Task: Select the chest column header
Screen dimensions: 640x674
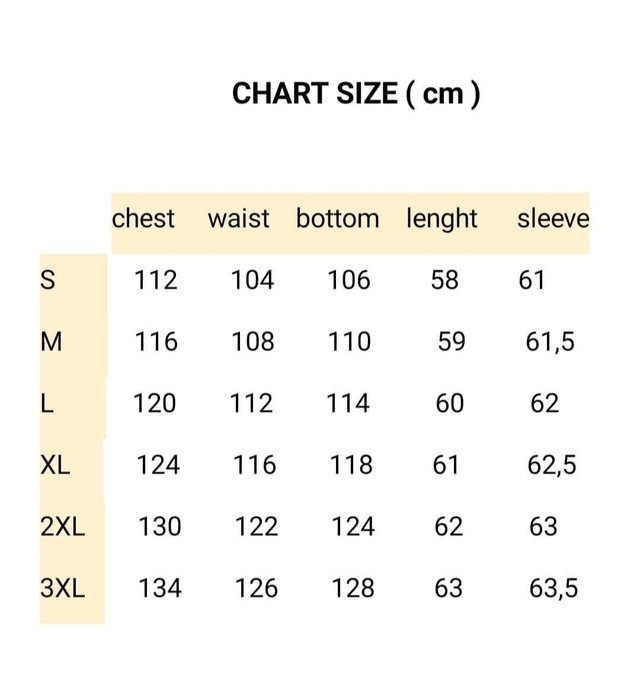Action: [x=143, y=218]
